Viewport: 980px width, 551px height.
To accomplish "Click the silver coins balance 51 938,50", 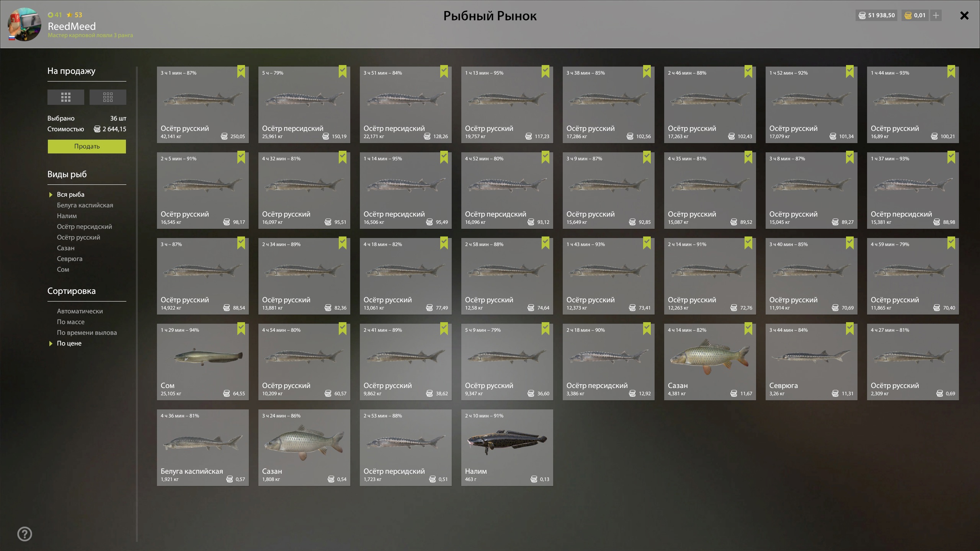I will 877,15.
